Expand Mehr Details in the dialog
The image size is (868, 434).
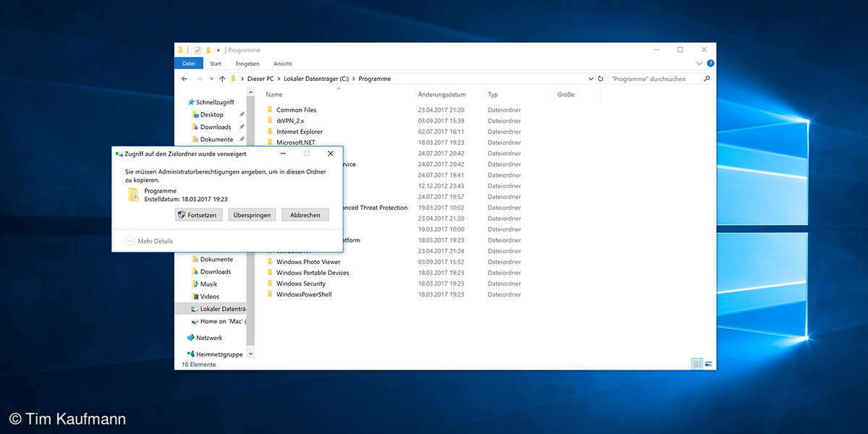click(149, 241)
